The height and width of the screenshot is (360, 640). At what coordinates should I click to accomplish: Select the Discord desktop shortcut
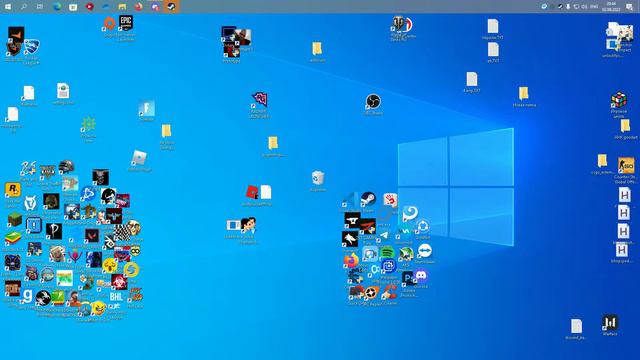(420, 276)
